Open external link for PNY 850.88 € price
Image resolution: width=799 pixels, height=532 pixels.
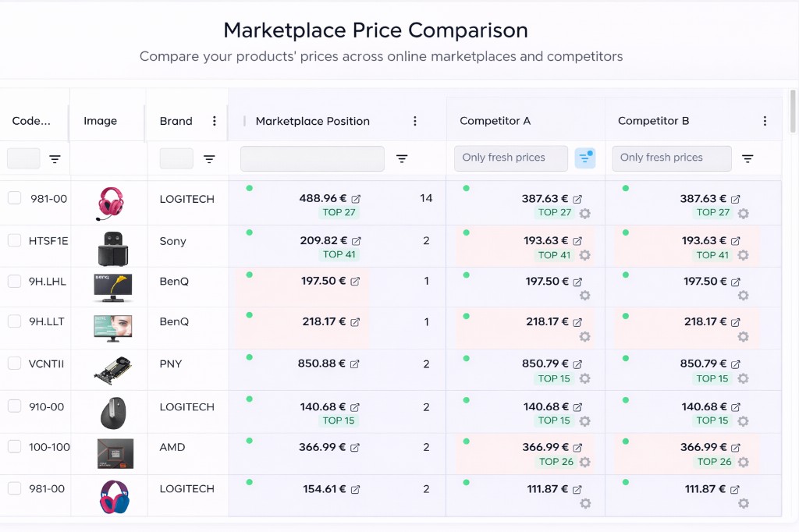[355, 364]
